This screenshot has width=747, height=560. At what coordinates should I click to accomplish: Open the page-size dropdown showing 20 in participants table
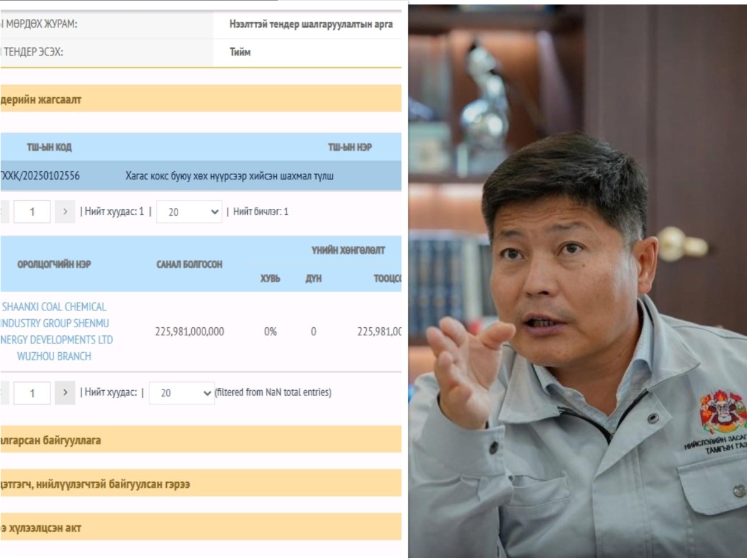click(x=182, y=393)
